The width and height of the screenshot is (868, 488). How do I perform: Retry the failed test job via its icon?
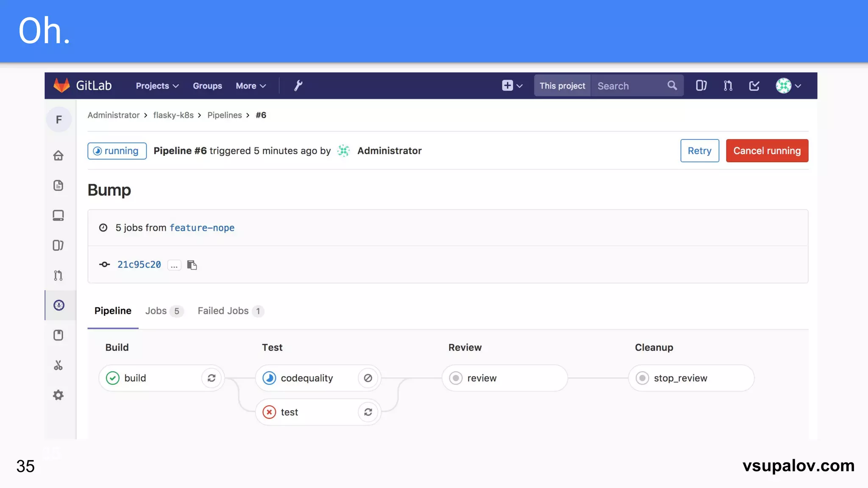pyautogui.click(x=368, y=412)
